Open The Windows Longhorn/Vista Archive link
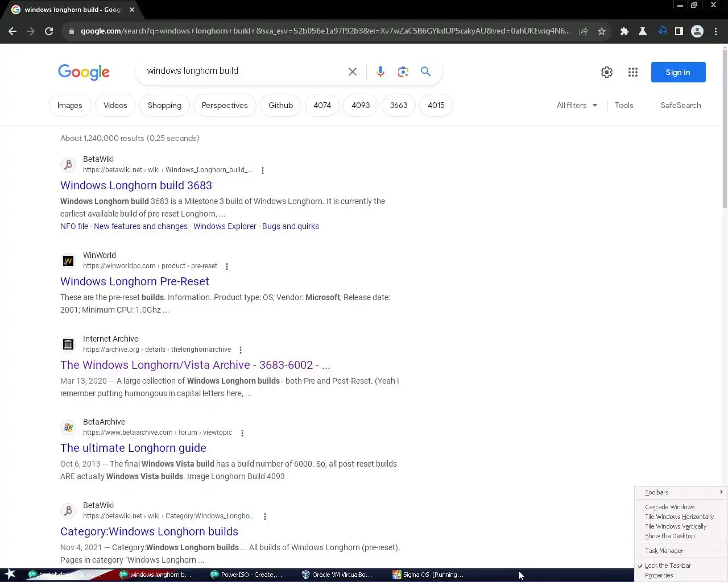Image resolution: width=728 pixels, height=582 pixels. pyautogui.click(x=195, y=365)
